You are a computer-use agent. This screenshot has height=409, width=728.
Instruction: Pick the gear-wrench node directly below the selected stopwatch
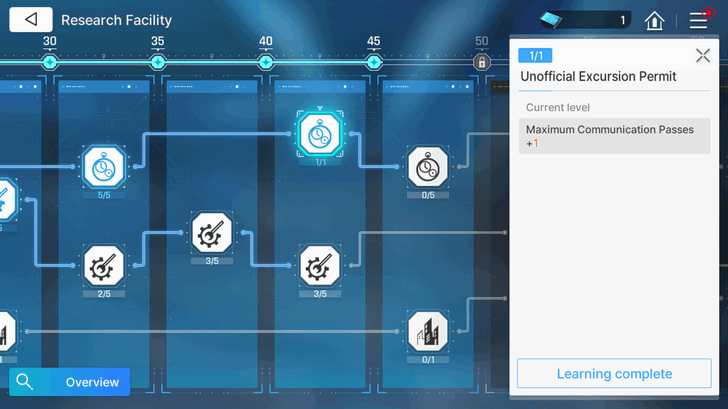319,265
